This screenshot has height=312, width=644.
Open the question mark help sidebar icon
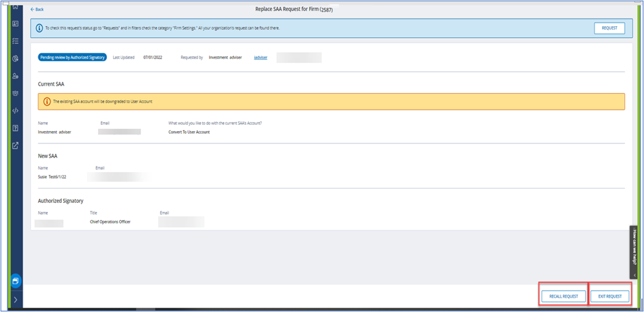(15, 128)
